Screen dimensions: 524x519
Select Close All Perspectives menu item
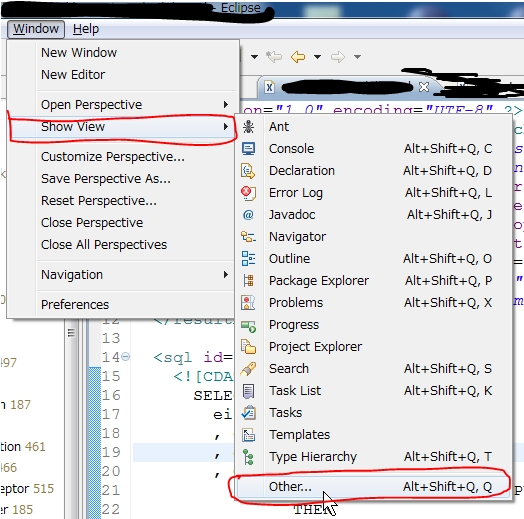104,245
